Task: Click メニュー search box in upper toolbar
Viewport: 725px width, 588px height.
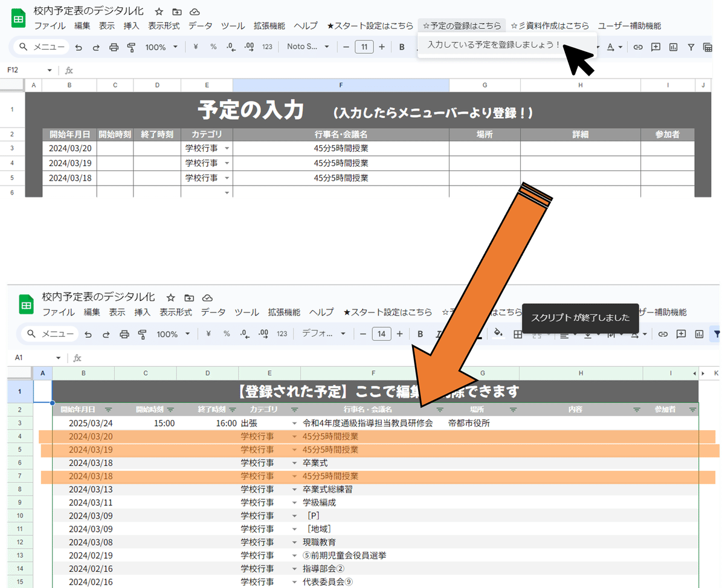Action: pos(41,47)
